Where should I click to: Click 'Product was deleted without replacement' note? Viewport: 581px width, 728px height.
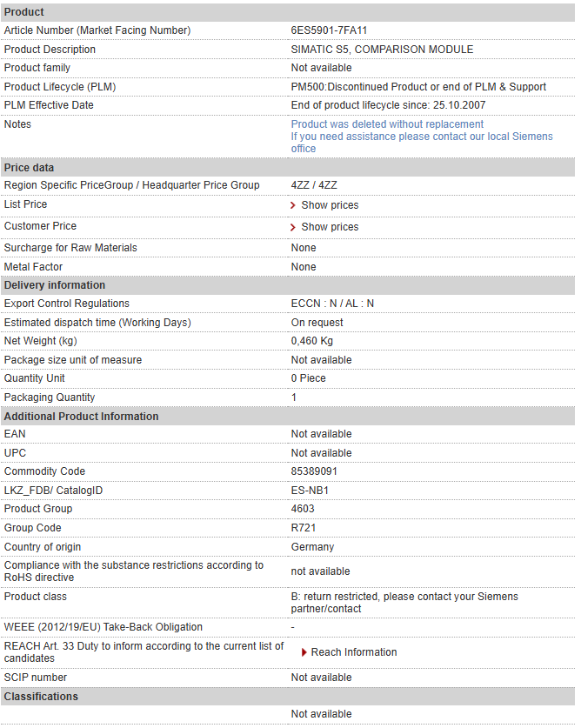pos(387,124)
